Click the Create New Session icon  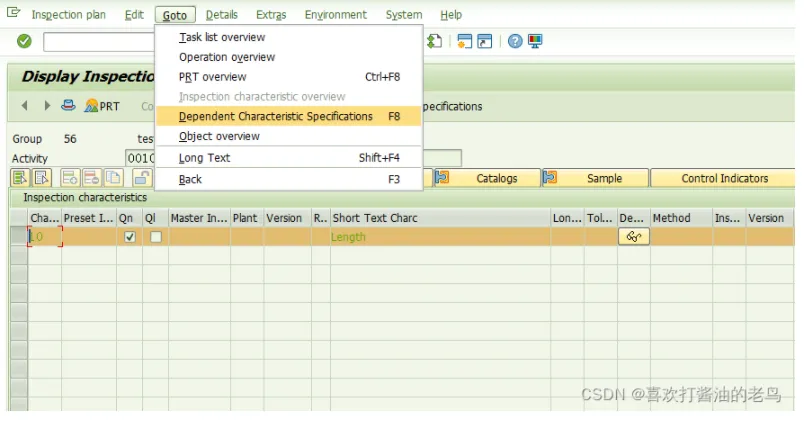coord(464,41)
